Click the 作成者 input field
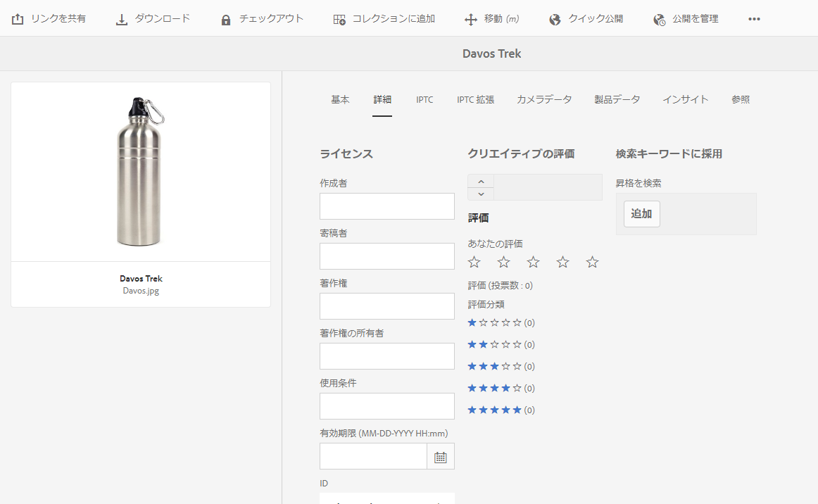The width and height of the screenshot is (818, 504). (x=387, y=206)
